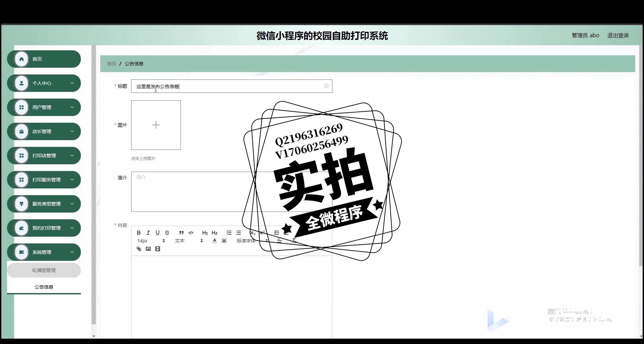Toggle strikethrough formatting in editor
644x344 pixels.
pos(167,233)
